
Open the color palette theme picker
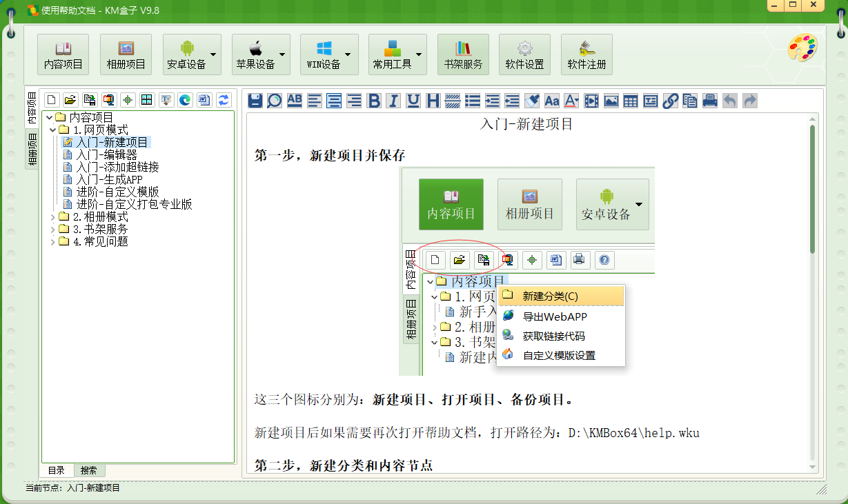pyautogui.click(x=802, y=50)
